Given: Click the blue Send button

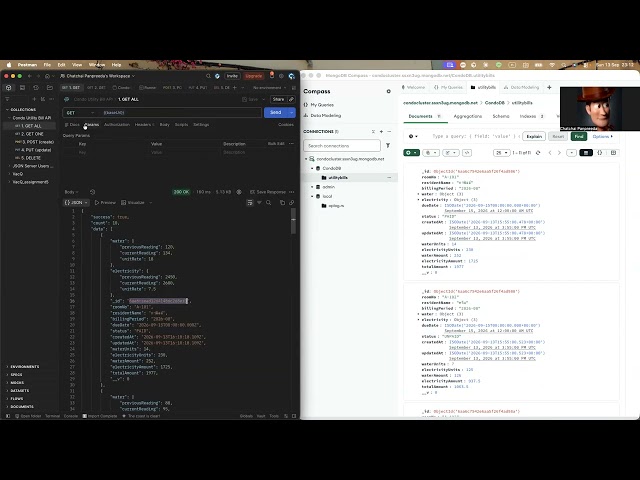Looking at the screenshot, I should (x=276, y=113).
